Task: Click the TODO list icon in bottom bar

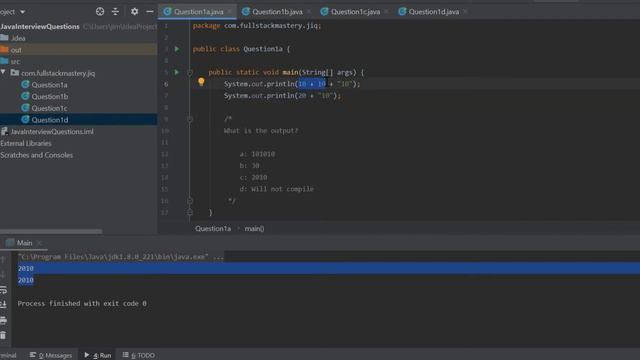Action: [x=125, y=355]
